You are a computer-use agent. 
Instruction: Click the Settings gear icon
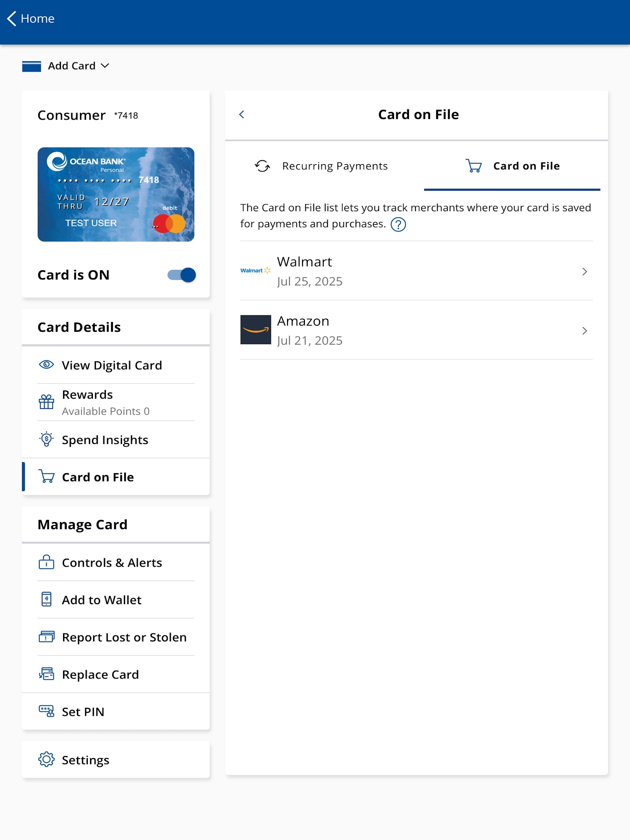pos(46,759)
